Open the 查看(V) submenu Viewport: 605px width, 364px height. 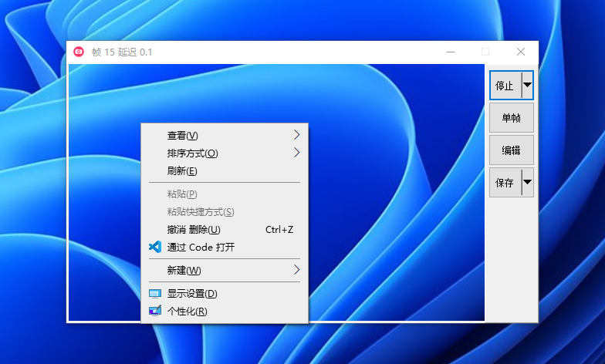click(225, 136)
